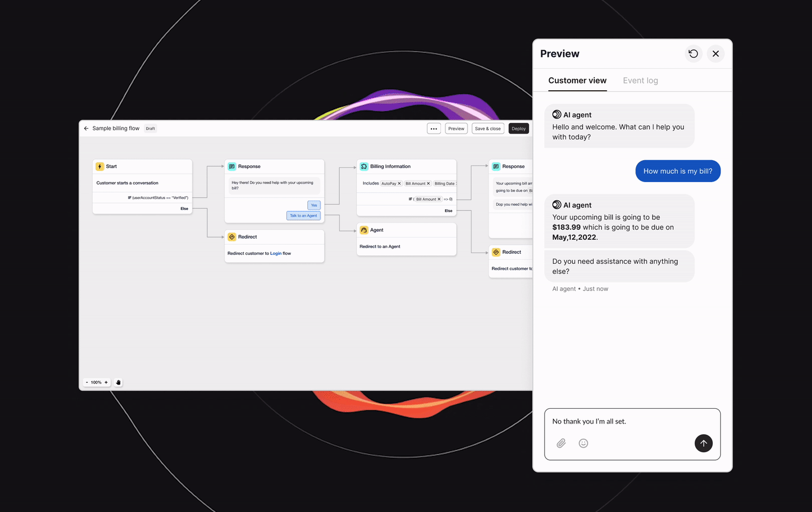Click the $183.99 bill amount
Screen dimensions: 812x512
coord(566,227)
